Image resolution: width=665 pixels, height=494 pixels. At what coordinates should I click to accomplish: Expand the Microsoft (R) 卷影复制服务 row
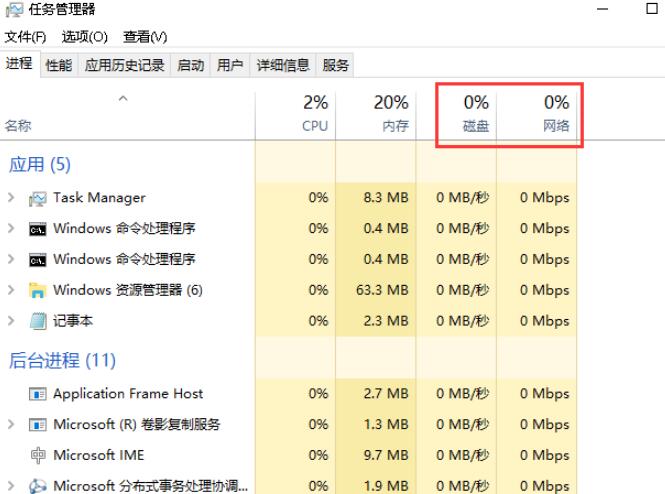tap(11, 424)
